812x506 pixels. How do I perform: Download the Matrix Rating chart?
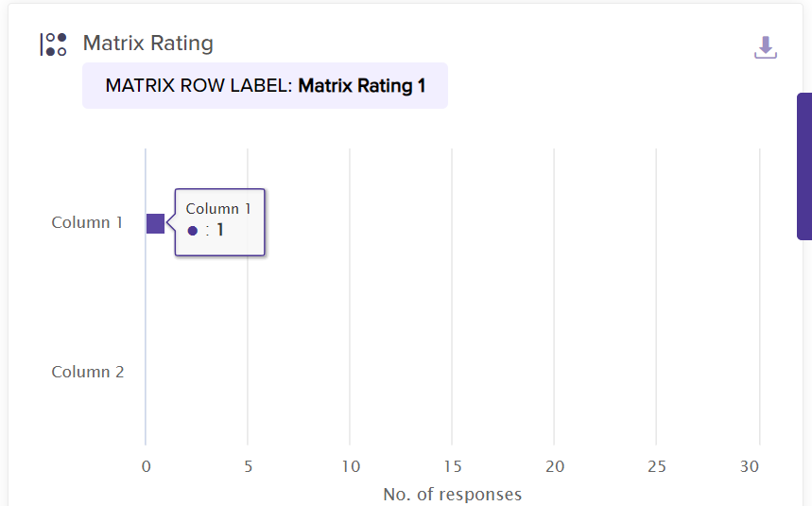pyautogui.click(x=766, y=47)
